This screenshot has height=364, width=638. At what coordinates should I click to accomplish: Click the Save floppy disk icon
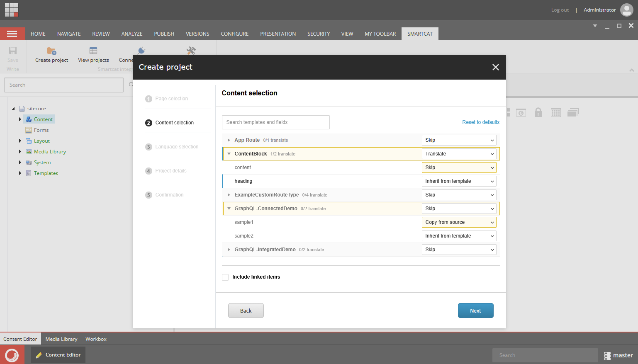[x=13, y=51]
